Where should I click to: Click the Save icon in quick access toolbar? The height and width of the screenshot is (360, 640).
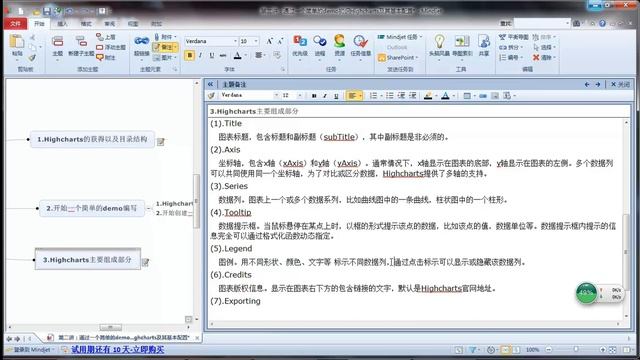pyautogui.click(x=47, y=11)
